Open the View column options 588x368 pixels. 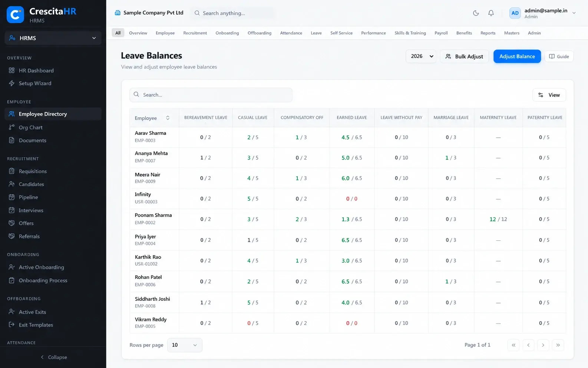[x=549, y=95]
